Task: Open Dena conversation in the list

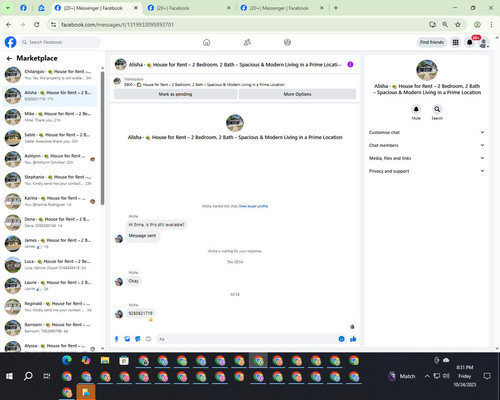Action: tap(50, 222)
